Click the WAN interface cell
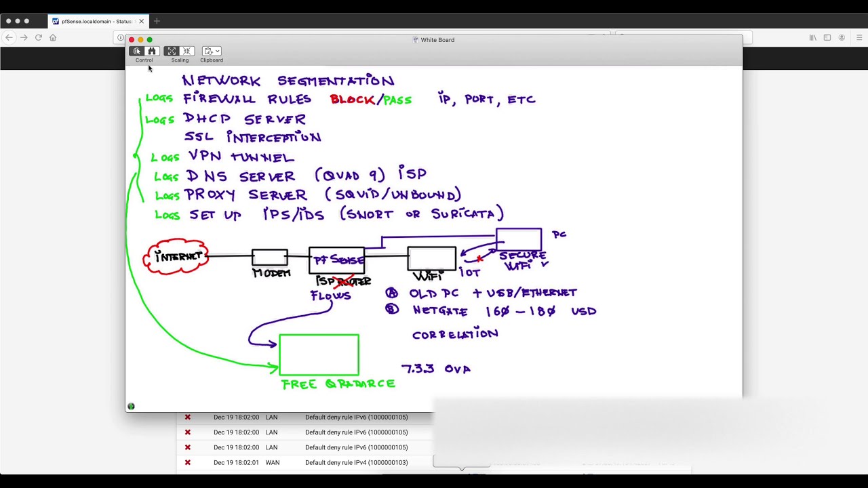Image resolution: width=868 pixels, height=488 pixels. click(273, 462)
